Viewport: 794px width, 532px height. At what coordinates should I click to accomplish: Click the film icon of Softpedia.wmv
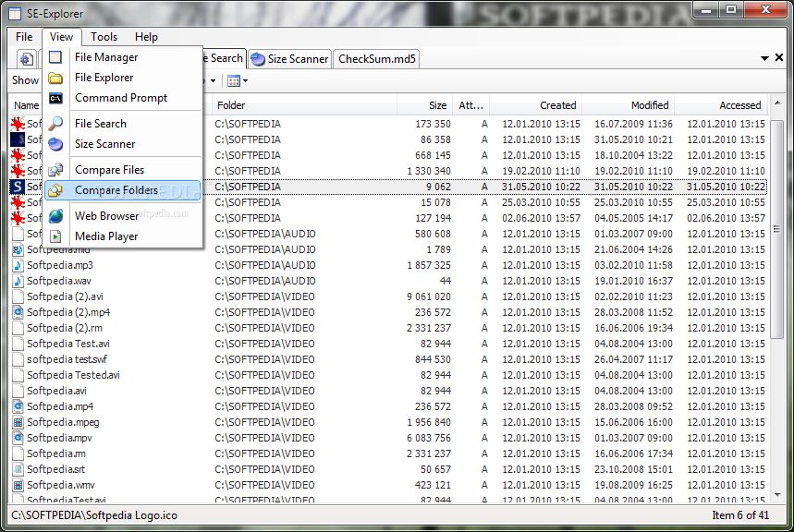tap(18, 485)
